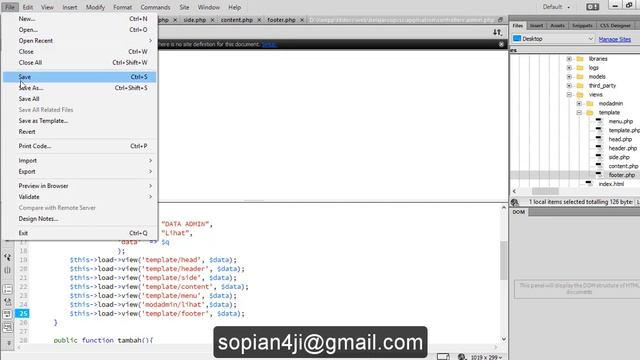Click the file icon next to menu.php
640x360 pixels.
(x=599, y=121)
